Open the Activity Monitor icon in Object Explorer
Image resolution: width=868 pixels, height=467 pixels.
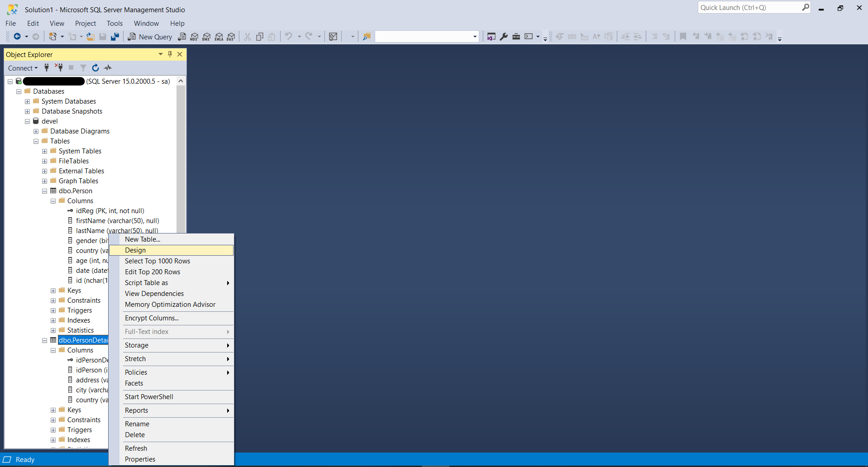(x=108, y=68)
